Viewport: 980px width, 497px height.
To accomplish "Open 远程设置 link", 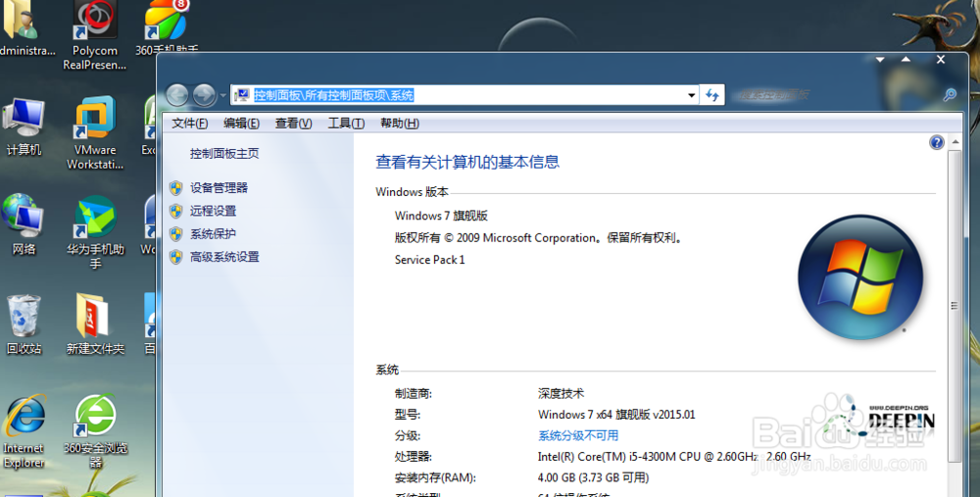I will (213, 211).
